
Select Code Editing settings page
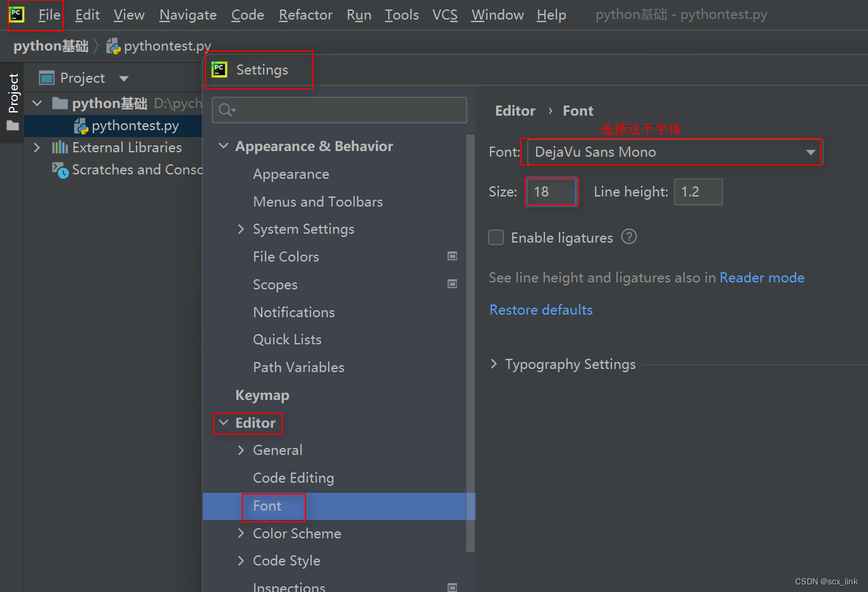pyautogui.click(x=293, y=478)
